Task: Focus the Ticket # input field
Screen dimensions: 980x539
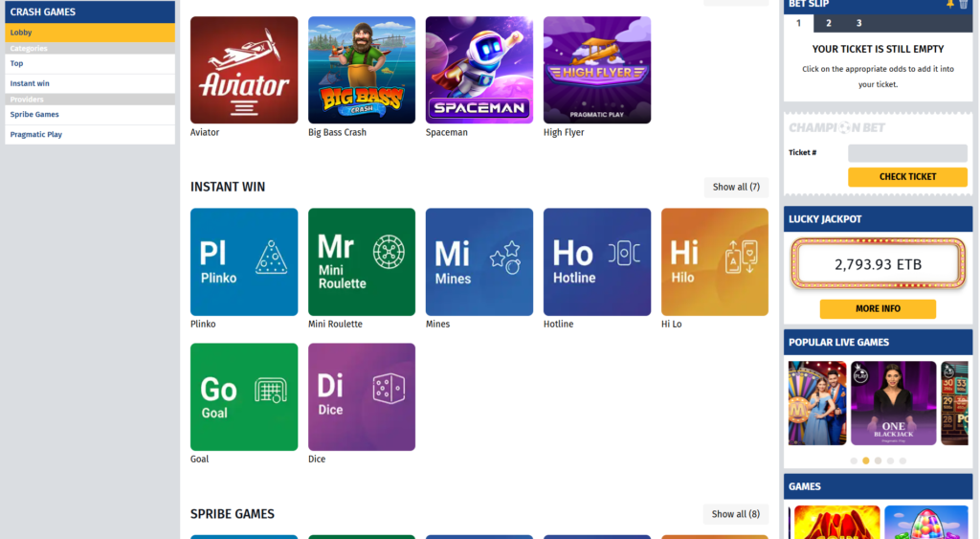Action: pyautogui.click(x=907, y=153)
